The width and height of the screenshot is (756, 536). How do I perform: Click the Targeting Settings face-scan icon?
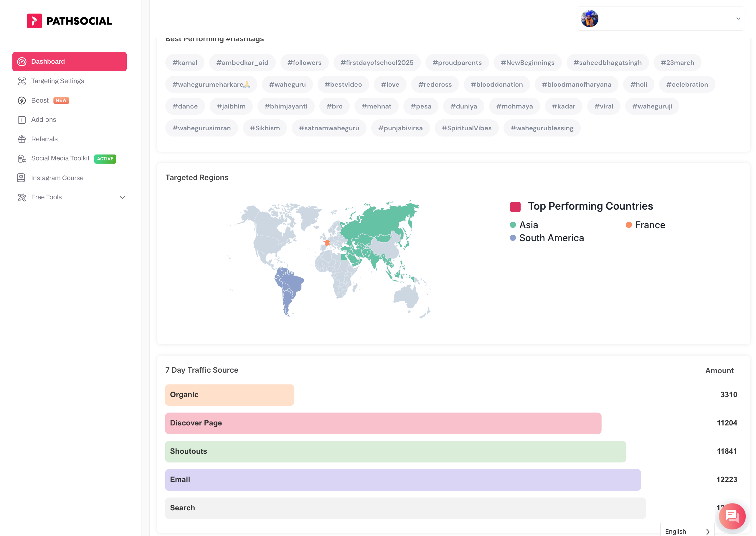[22, 81]
